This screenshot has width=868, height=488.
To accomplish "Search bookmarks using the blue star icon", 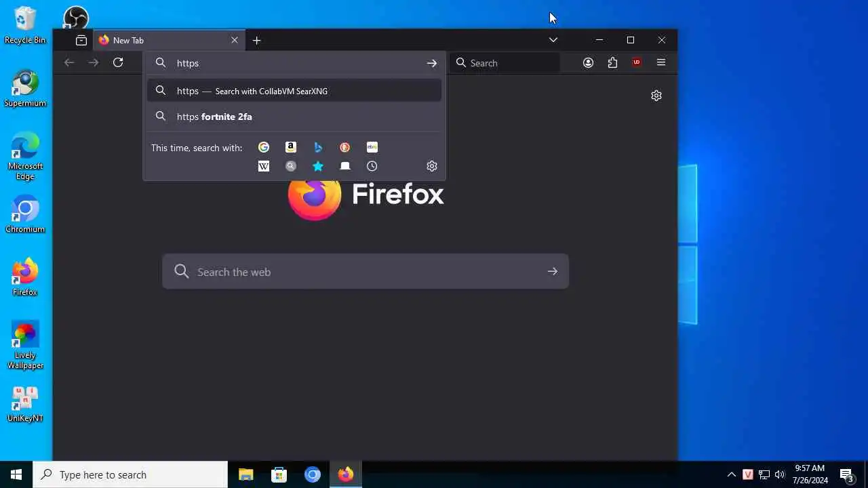I will pos(318,166).
